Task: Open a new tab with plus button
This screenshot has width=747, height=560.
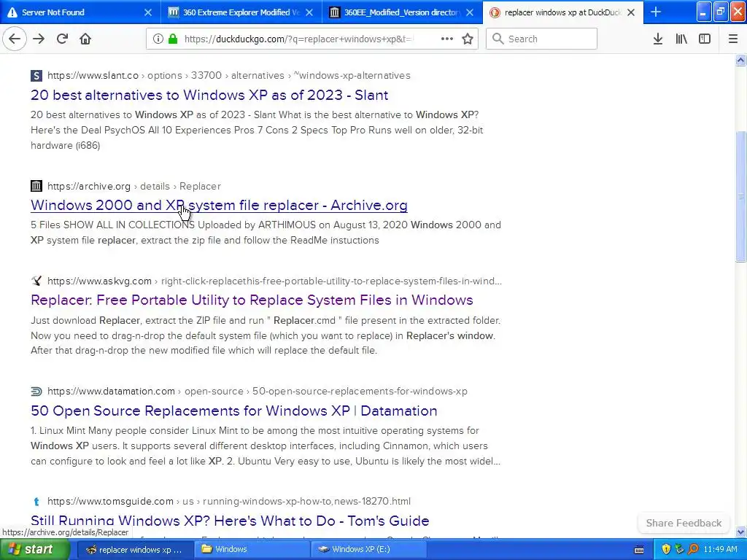Action: (x=656, y=12)
